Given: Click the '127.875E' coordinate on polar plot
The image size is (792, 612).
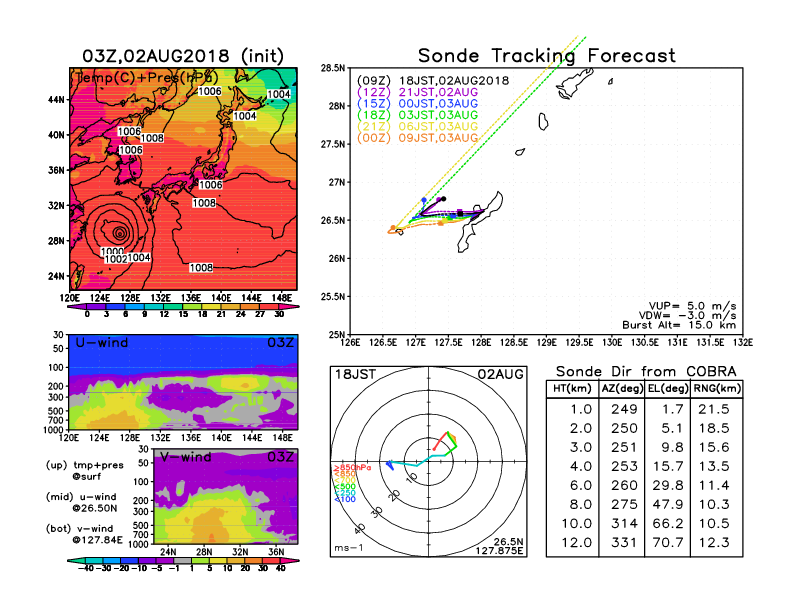Looking at the screenshot, I should pos(499,550).
